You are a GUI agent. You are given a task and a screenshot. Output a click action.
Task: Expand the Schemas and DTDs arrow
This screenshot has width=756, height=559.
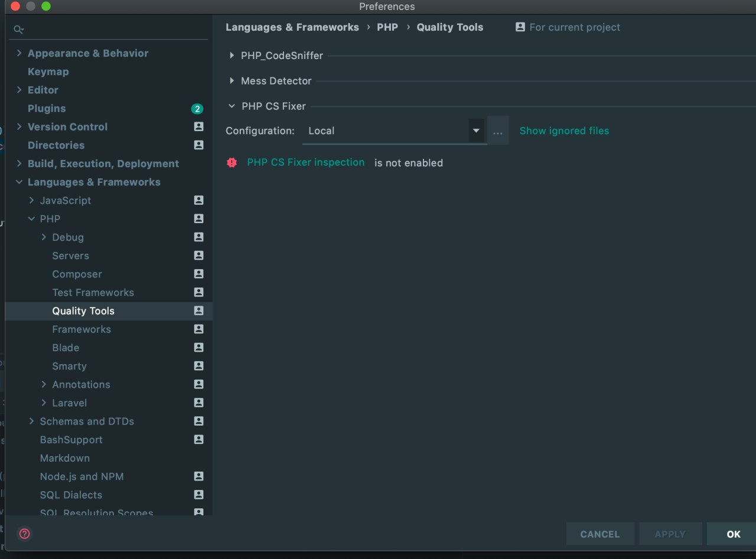(32, 421)
